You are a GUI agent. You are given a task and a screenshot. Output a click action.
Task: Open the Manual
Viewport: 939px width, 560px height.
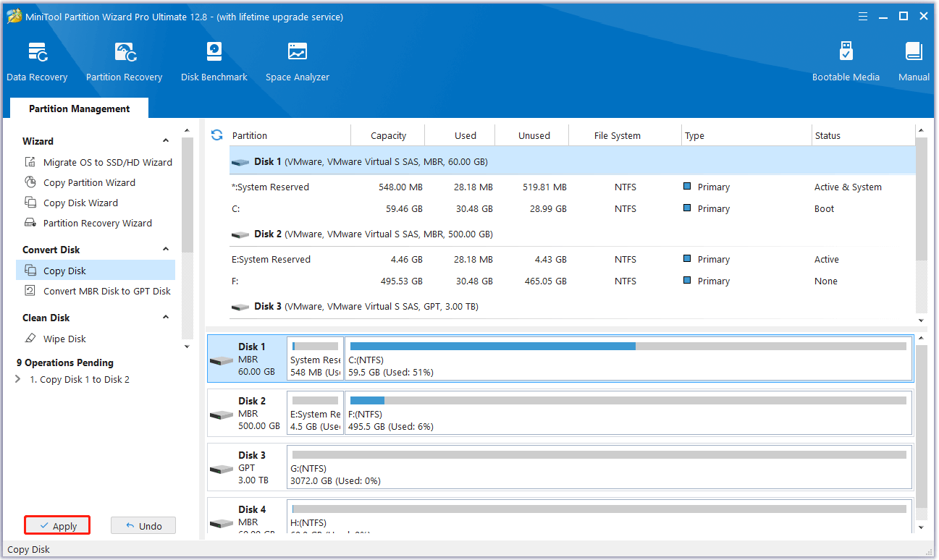pyautogui.click(x=914, y=62)
